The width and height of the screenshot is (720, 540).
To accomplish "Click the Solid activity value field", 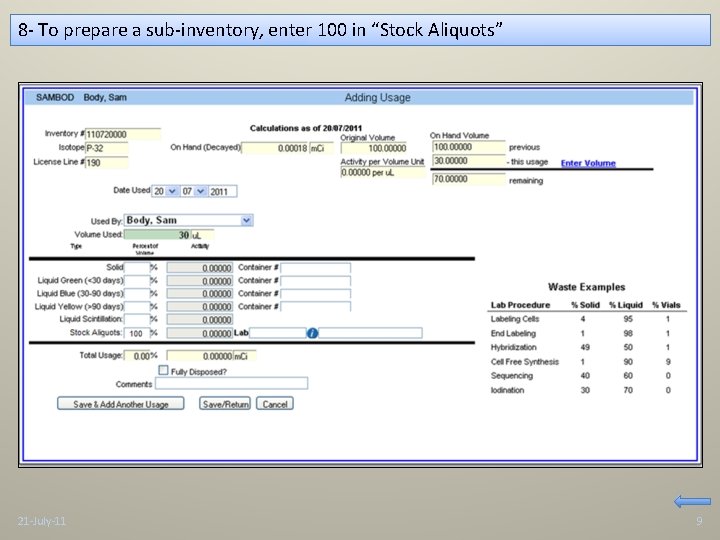I will coord(200,268).
